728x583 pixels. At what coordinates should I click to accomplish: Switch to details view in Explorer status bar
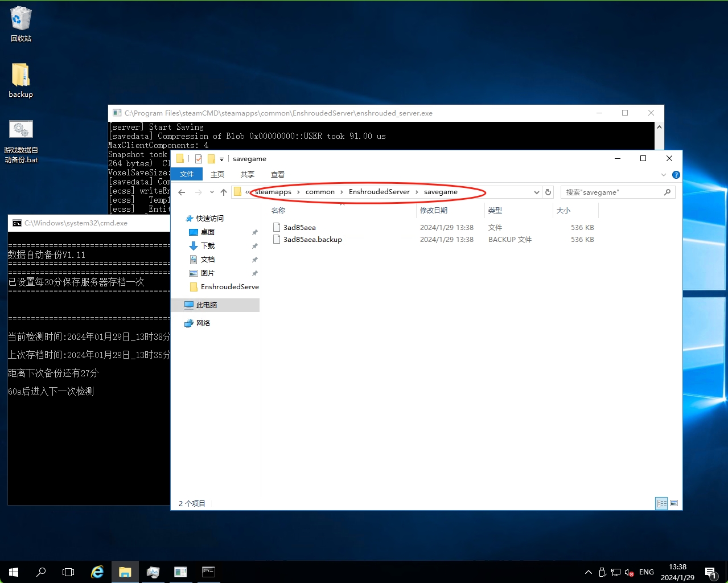pyautogui.click(x=661, y=503)
